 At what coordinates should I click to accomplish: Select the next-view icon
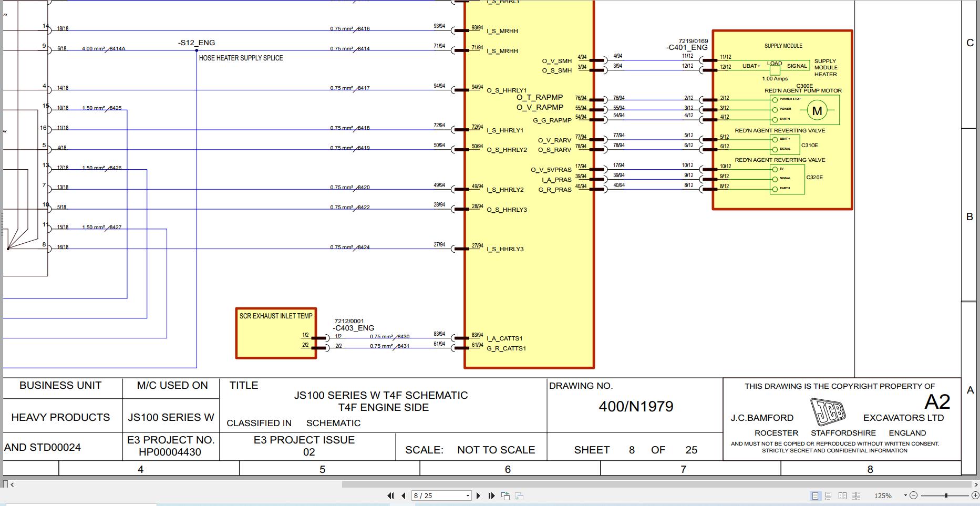tap(519, 495)
